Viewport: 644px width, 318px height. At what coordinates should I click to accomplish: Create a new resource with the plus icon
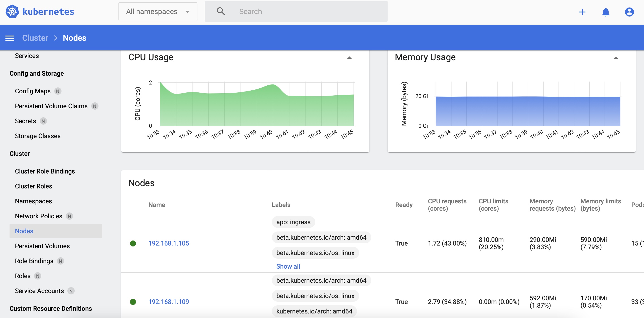point(583,12)
